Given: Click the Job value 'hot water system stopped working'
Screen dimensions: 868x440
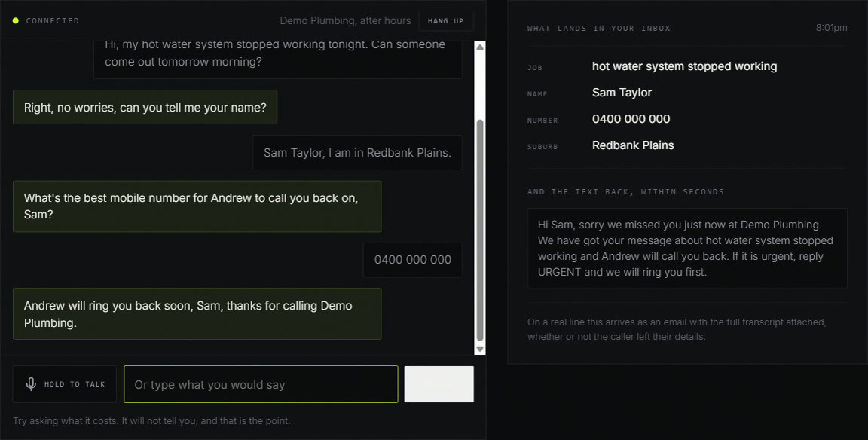Looking at the screenshot, I should [684, 66].
